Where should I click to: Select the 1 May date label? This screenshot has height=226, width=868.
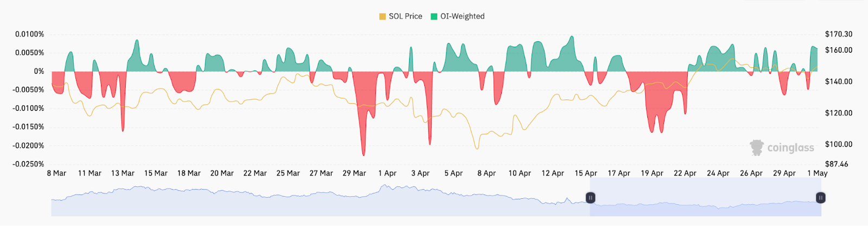(x=817, y=173)
